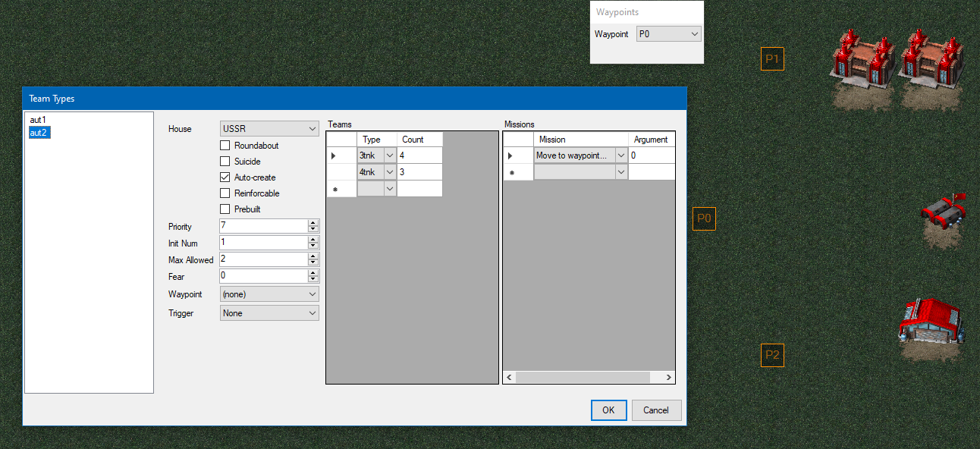Screen dimensions: 980x449
Task: Open the 4tnk type dropdown
Action: click(x=390, y=172)
